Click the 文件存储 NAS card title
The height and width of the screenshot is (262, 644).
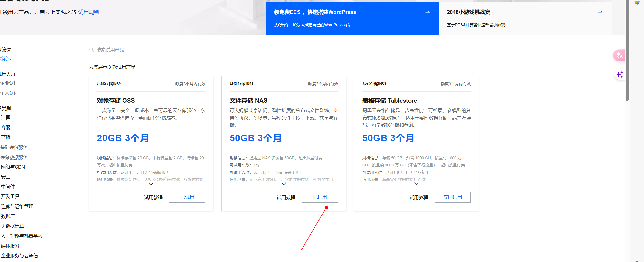(x=248, y=101)
